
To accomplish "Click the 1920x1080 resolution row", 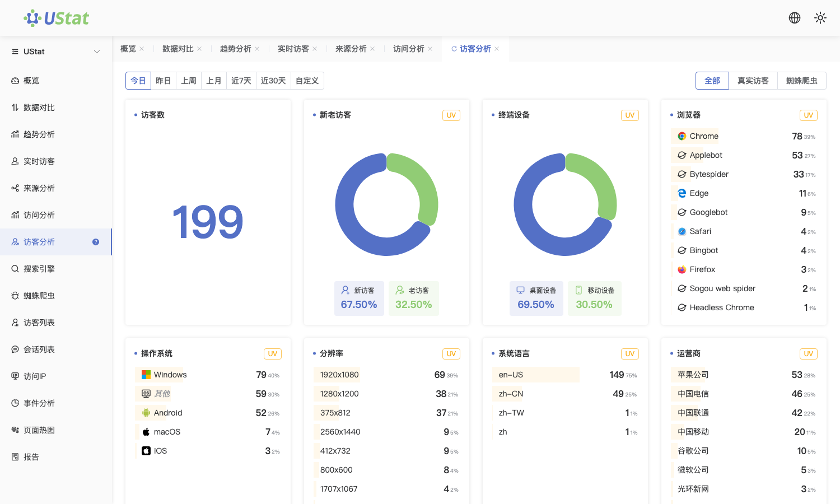I will [x=386, y=375].
